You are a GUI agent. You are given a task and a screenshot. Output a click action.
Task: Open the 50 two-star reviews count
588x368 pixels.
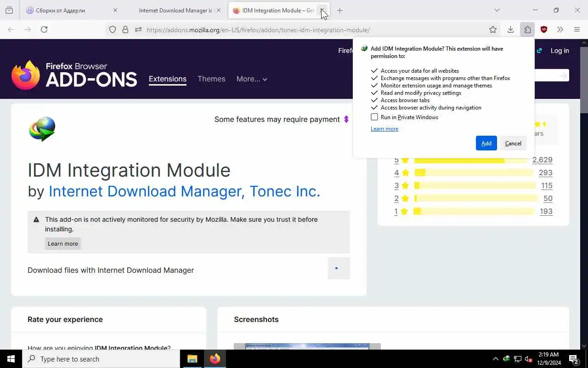tap(548, 199)
